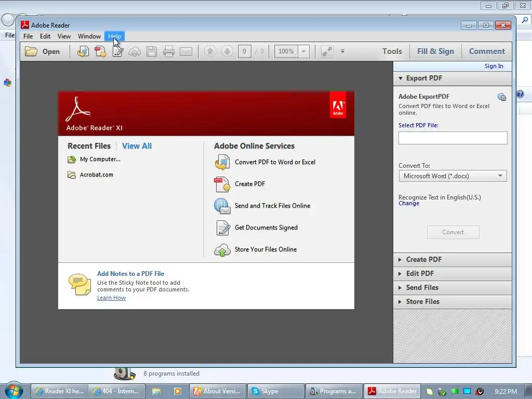Click the Adobe ExportPDF info icon
Viewport: 532px width, 399px height.
click(x=502, y=97)
